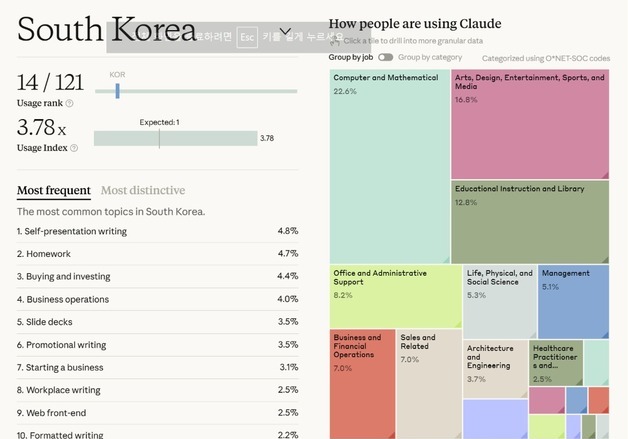Drill into Management tile
The width and height of the screenshot is (628, 439).
[574, 302]
